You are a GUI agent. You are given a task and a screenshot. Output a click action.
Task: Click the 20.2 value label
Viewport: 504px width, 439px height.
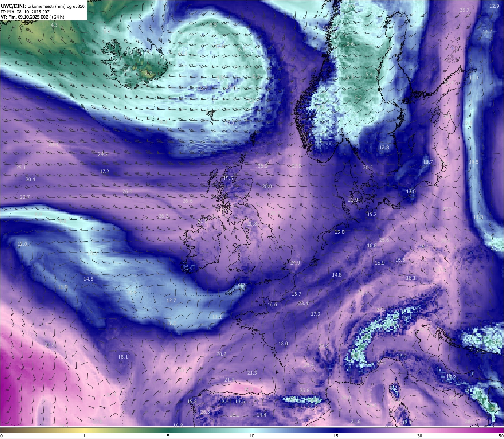point(221,354)
